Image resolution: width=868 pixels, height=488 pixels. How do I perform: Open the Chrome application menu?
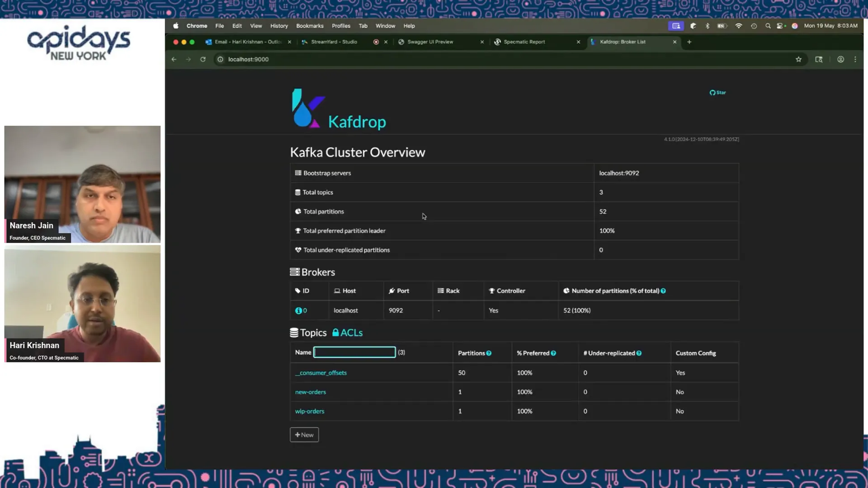pyautogui.click(x=197, y=26)
